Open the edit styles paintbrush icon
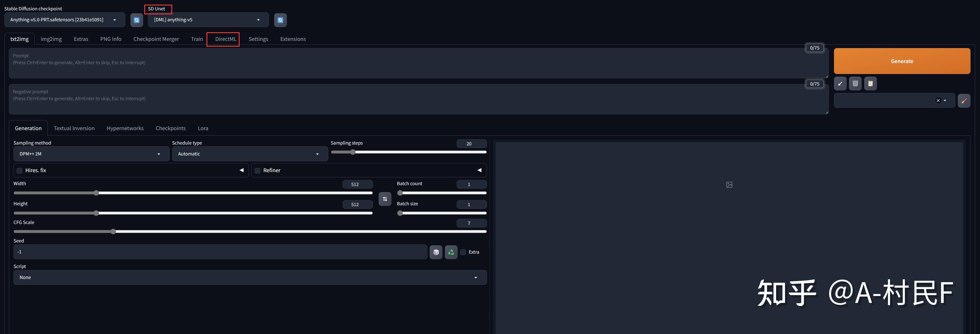 (964, 101)
